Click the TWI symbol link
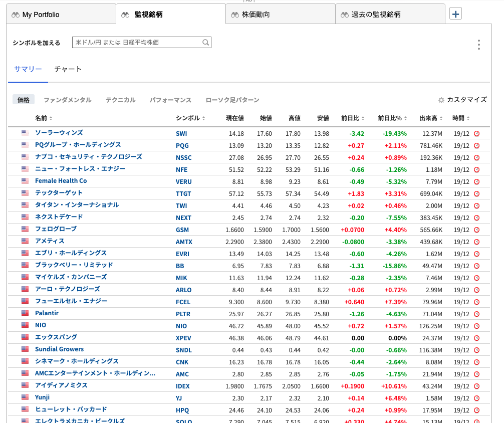 tap(181, 206)
